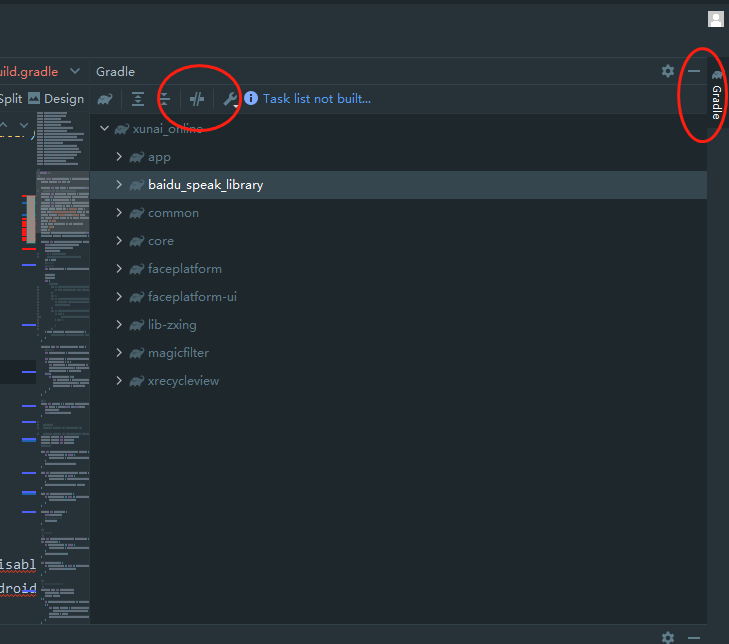Click the elephant icon beside lib-zxing

[137, 325]
